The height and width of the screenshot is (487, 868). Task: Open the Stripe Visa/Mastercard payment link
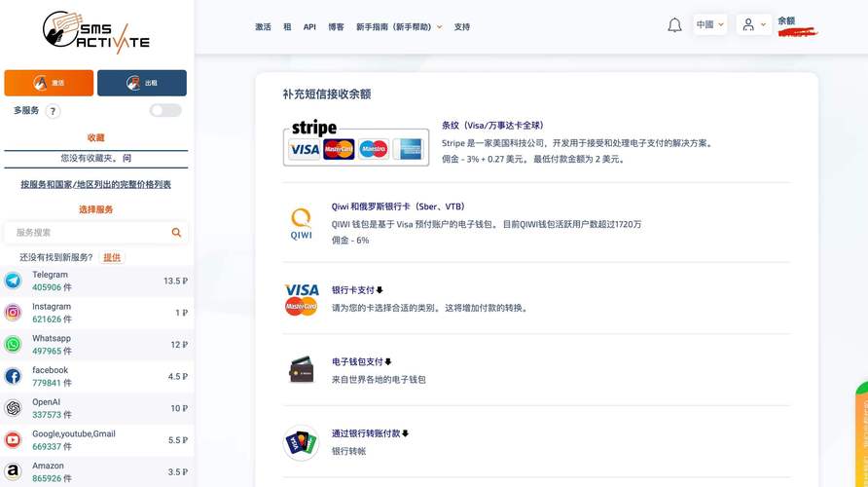(492, 126)
